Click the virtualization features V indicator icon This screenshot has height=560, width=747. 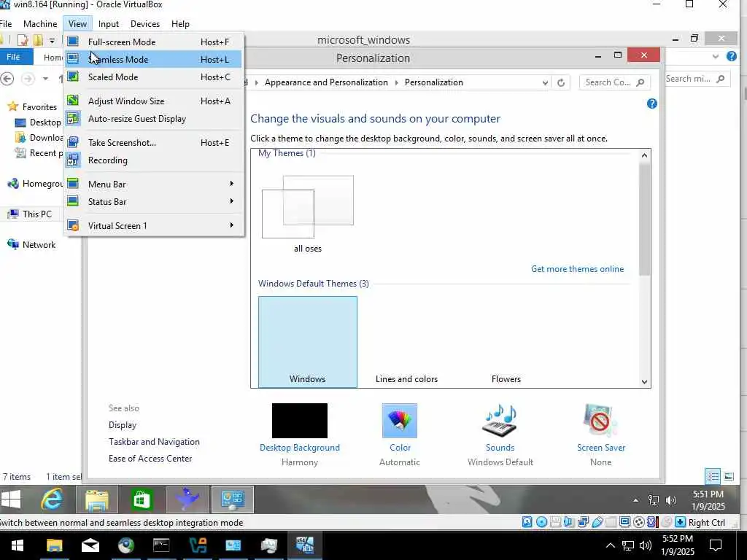click(652, 522)
